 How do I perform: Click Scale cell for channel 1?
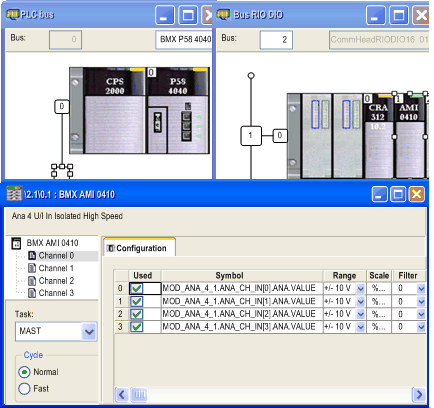[379, 301]
